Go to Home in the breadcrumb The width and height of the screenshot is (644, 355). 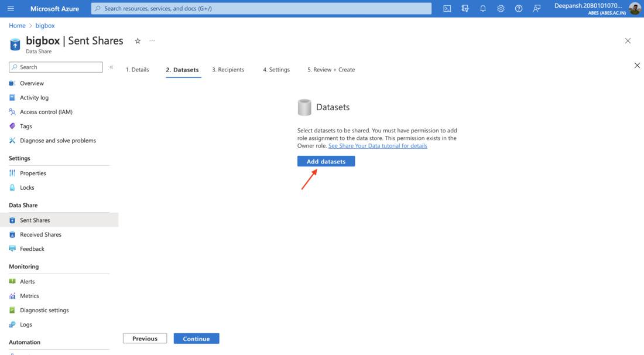(x=17, y=25)
